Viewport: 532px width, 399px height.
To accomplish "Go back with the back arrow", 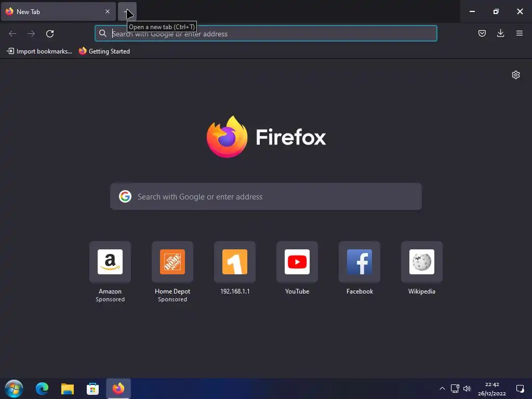I will point(12,34).
